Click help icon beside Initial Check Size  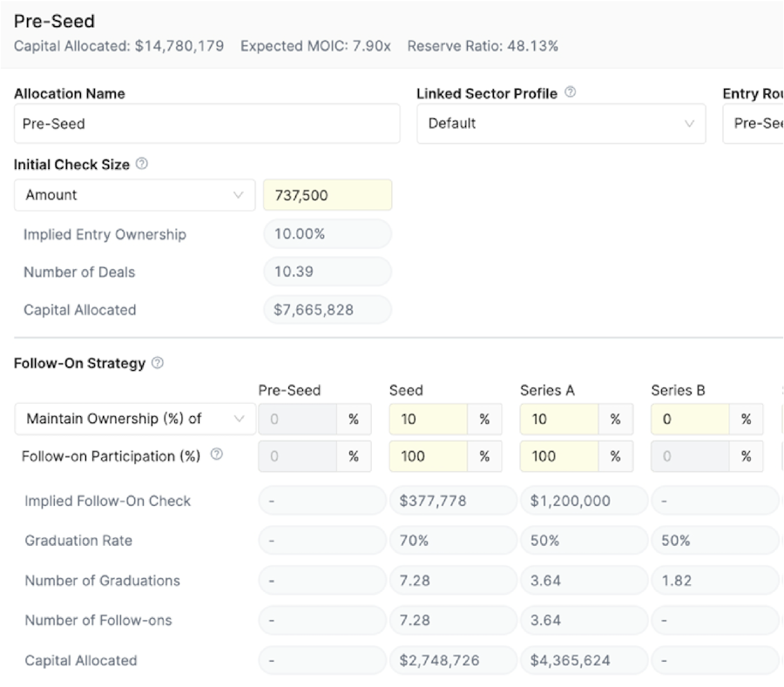point(142,164)
